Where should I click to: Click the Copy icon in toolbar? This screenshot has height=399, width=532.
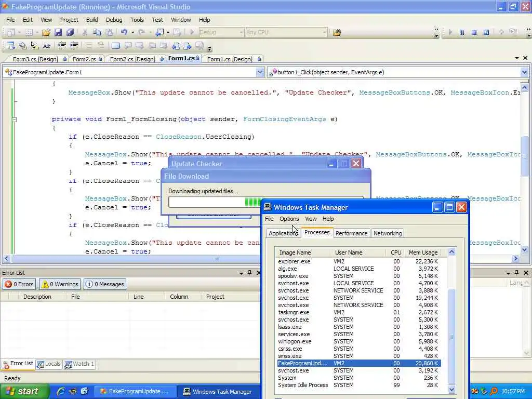97,32
